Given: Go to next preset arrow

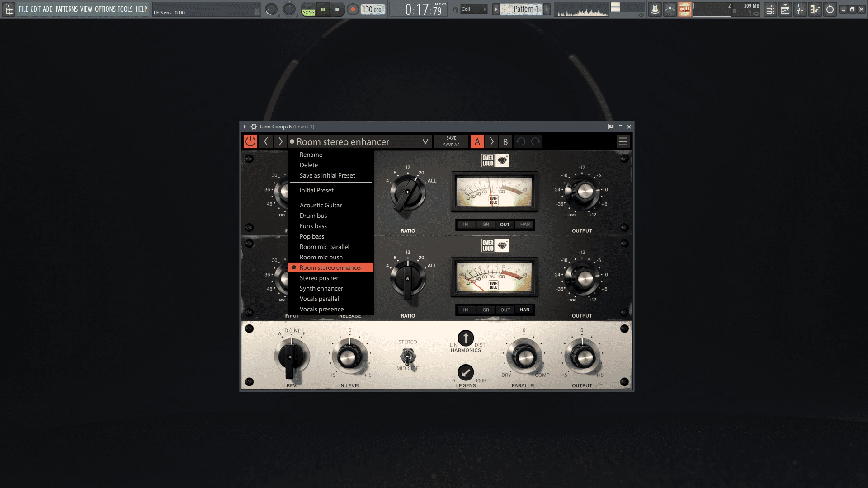Looking at the screenshot, I should (280, 141).
